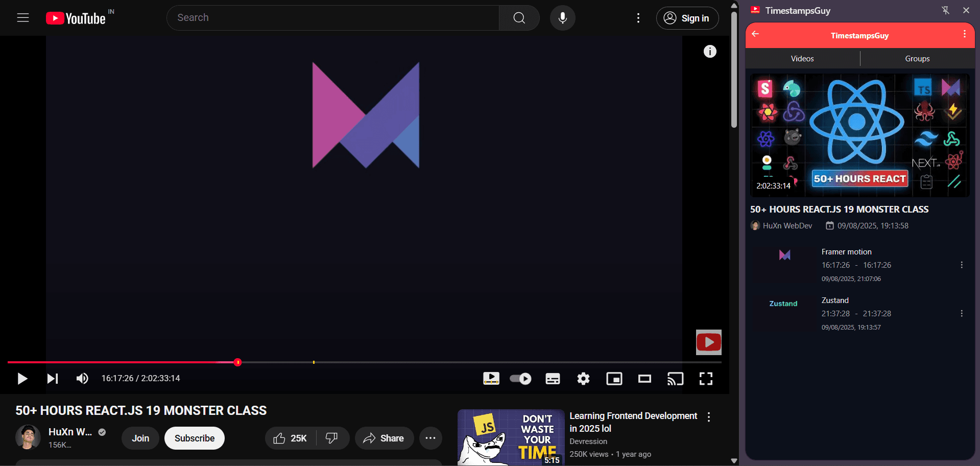Open the YouTube hamburger guide menu

(x=23, y=18)
